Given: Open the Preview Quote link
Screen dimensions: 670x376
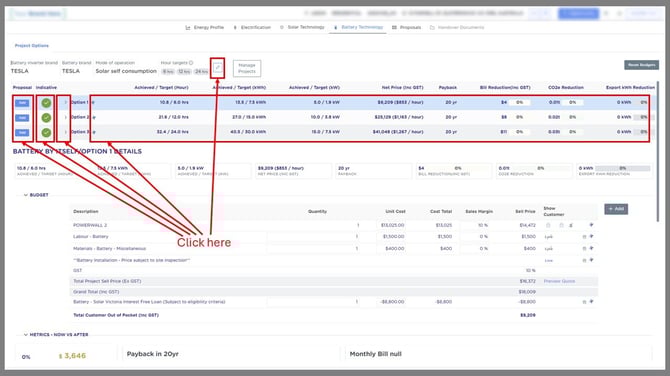Looking at the screenshot, I should click(559, 281).
